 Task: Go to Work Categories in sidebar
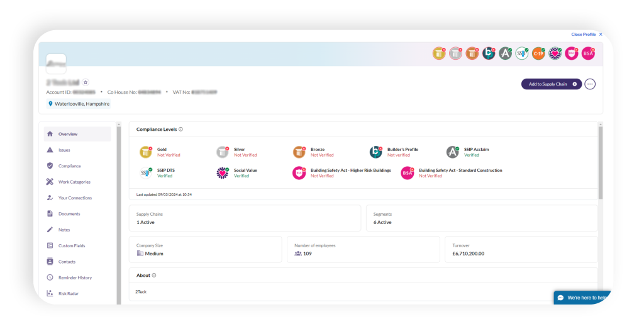74,182
